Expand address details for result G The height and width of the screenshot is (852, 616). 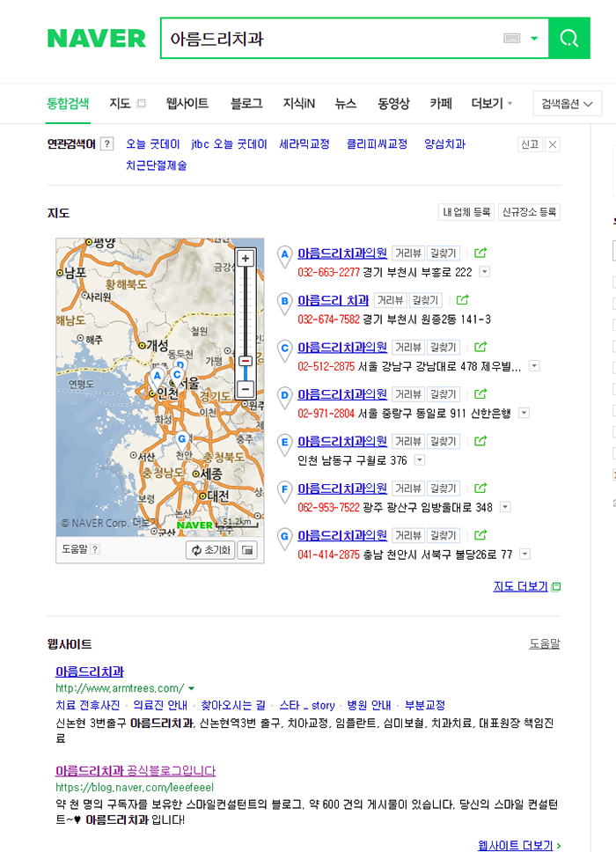524,555
